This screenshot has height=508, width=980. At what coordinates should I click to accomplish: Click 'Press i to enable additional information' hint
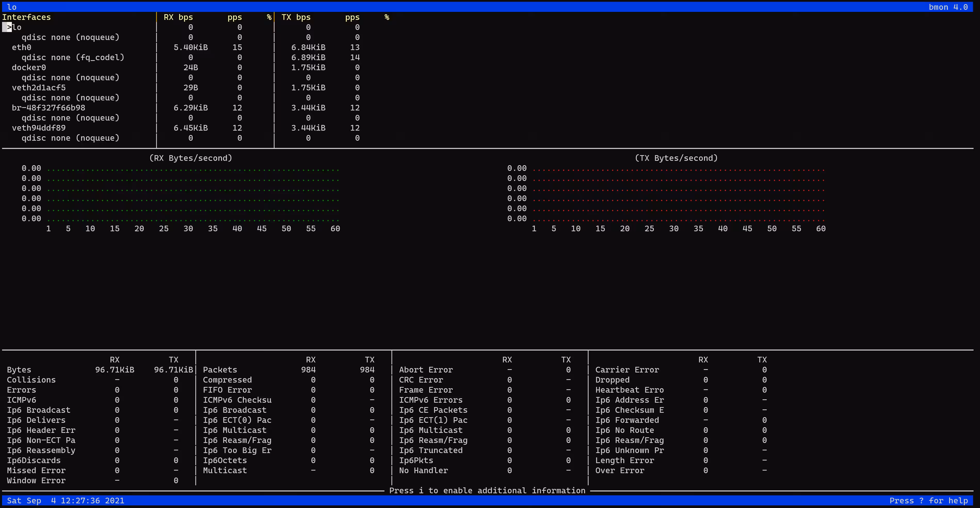click(x=487, y=491)
